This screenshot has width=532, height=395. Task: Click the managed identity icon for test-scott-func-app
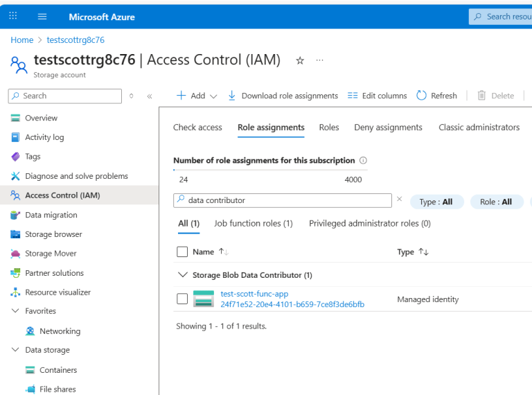[204, 299]
